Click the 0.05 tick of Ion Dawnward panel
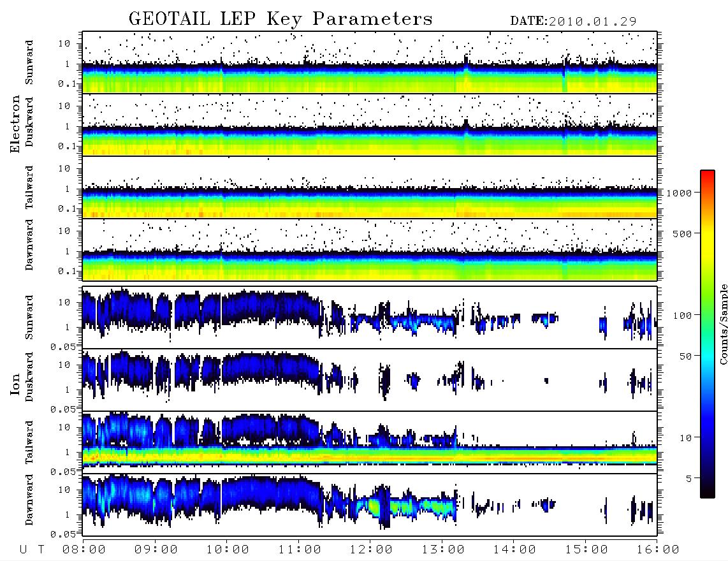Viewport: 728px width, 561px height. [63, 534]
